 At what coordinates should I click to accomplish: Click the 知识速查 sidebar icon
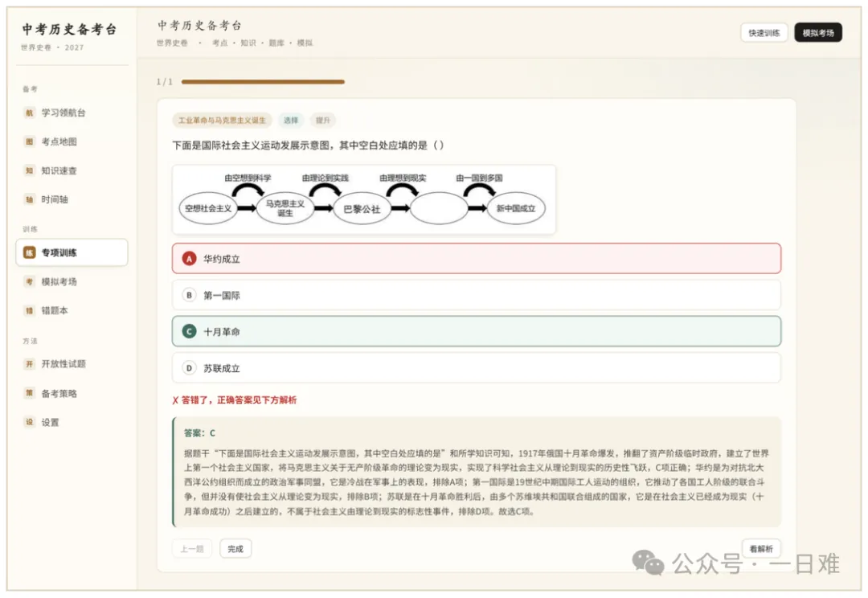click(x=30, y=170)
